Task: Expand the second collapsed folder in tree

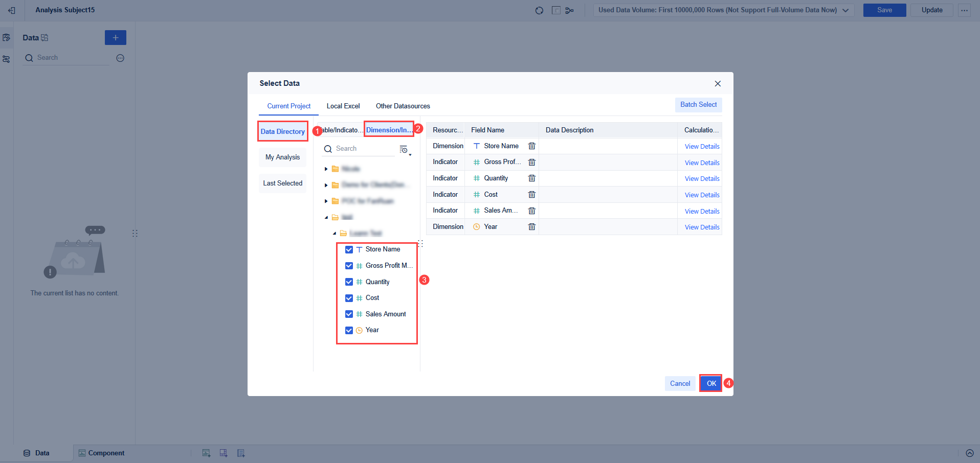Action: 326,185
